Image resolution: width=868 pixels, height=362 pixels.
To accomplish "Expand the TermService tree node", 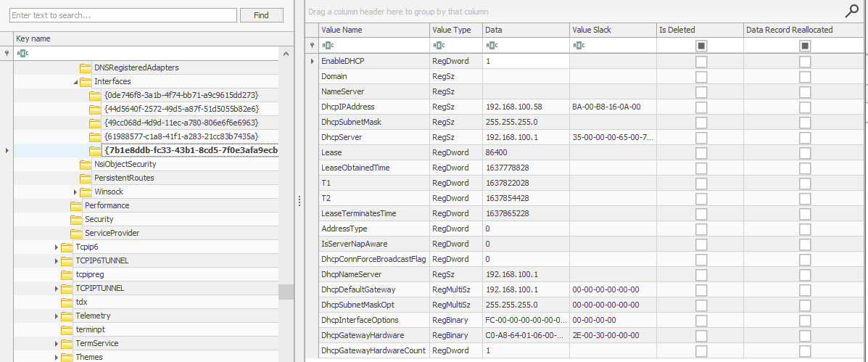I will 57,344.
